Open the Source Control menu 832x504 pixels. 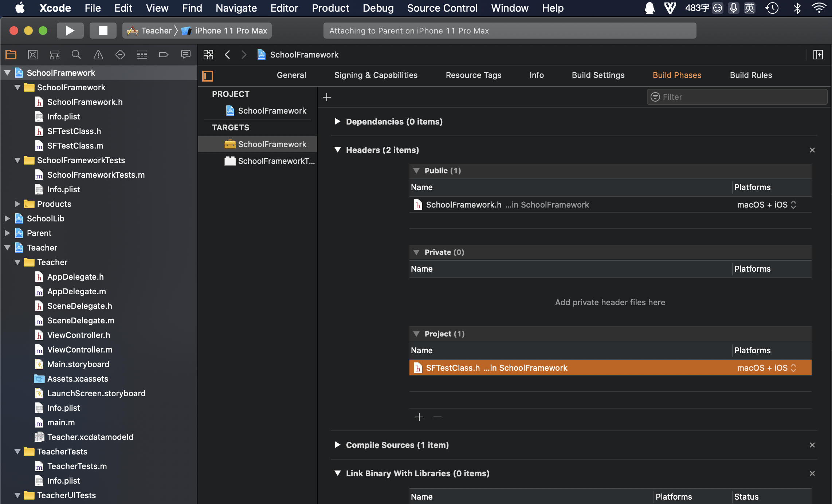pyautogui.click(x=442, y=8)
